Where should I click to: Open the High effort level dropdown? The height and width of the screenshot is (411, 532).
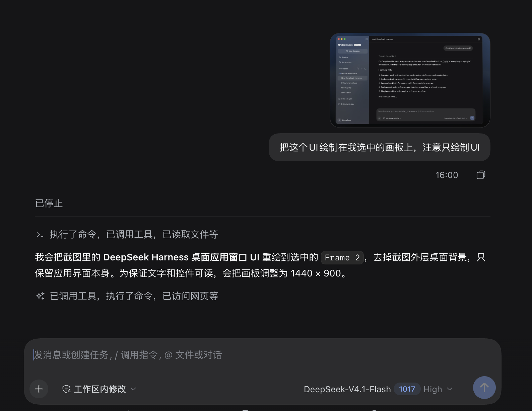point(438,389)
